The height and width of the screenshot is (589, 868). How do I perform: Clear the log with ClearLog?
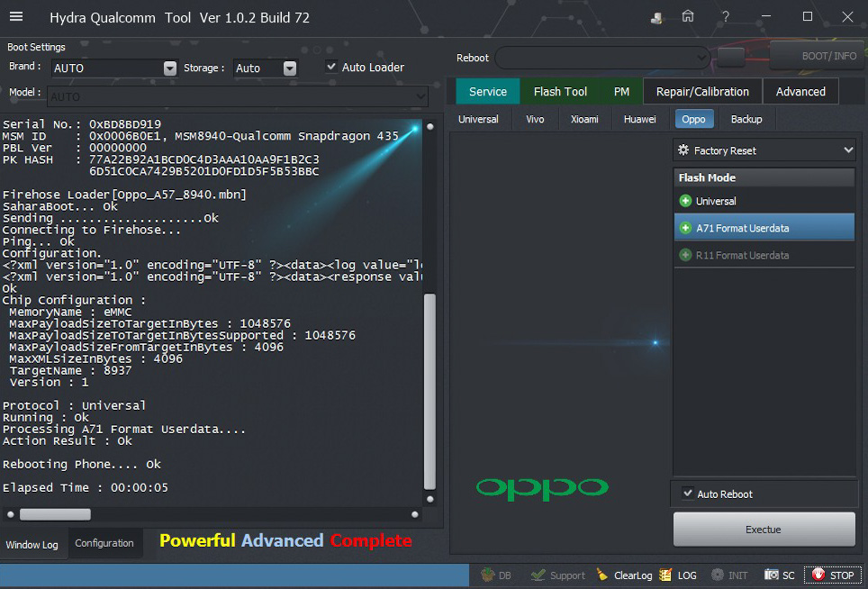[624, 575]
